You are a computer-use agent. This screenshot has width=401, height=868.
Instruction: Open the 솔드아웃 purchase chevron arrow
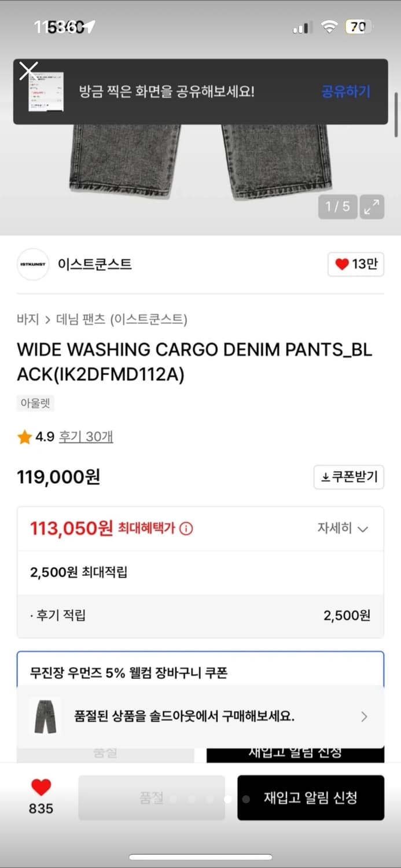tap(365, 716)
